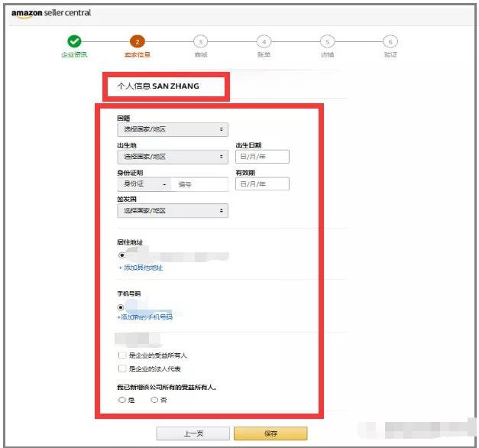
Task: Click the Amazon Seller Central logo
Action: coord(51,13)
